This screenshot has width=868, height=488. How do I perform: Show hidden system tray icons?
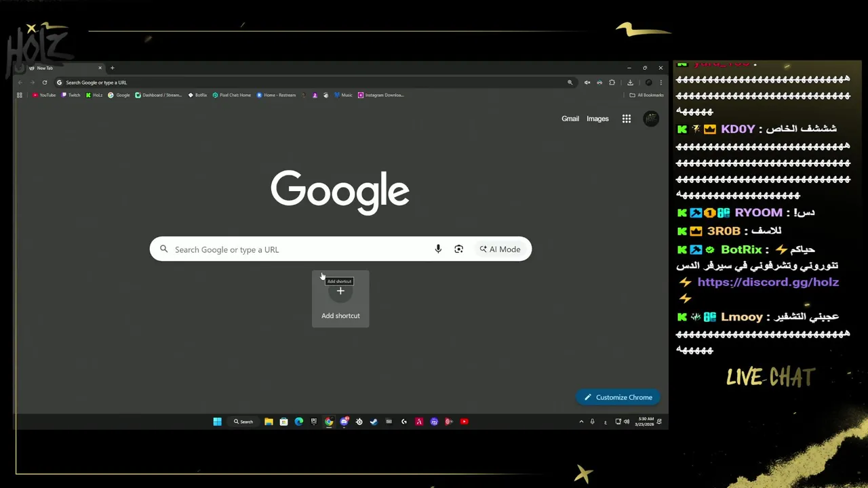tap(581, 422)
